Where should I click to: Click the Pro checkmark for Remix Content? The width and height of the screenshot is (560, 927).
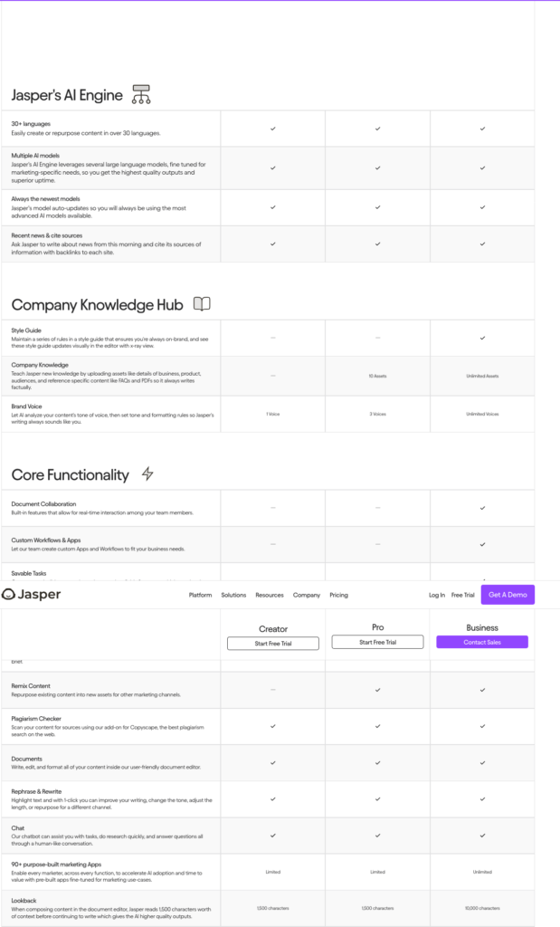pyautogui.click(x=378, y=690)
